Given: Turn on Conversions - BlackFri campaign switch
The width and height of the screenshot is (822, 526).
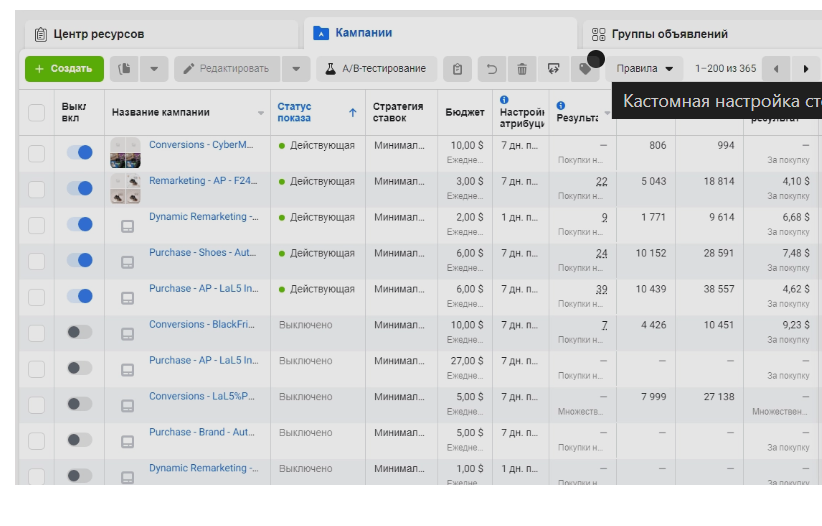Looking at the screenshot, I should click(80, 332).
